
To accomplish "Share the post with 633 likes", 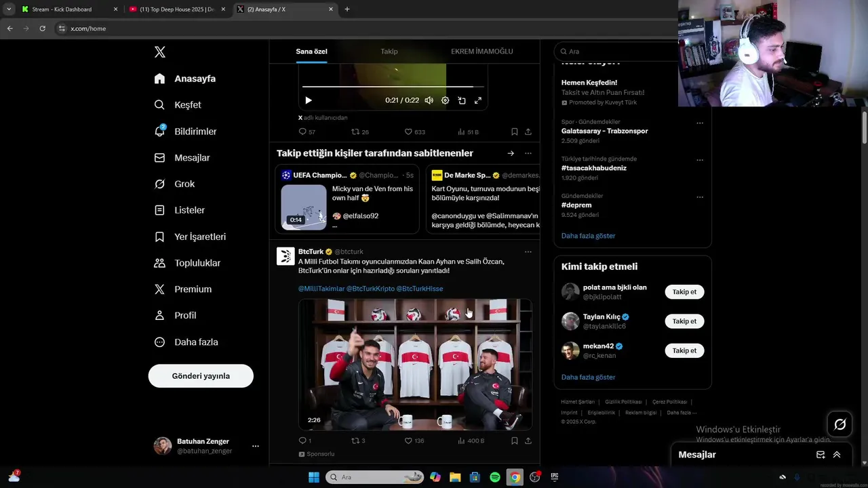I will [528, 131].
